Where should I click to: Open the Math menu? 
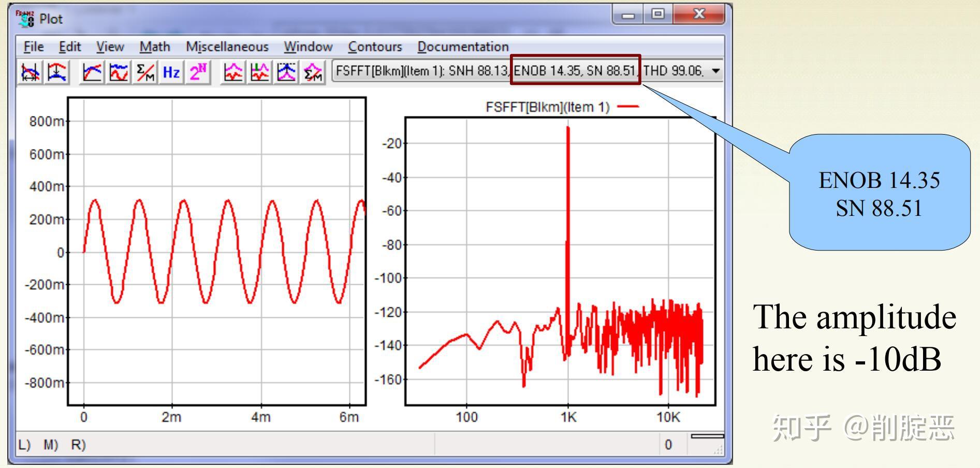tap(155, 47)
